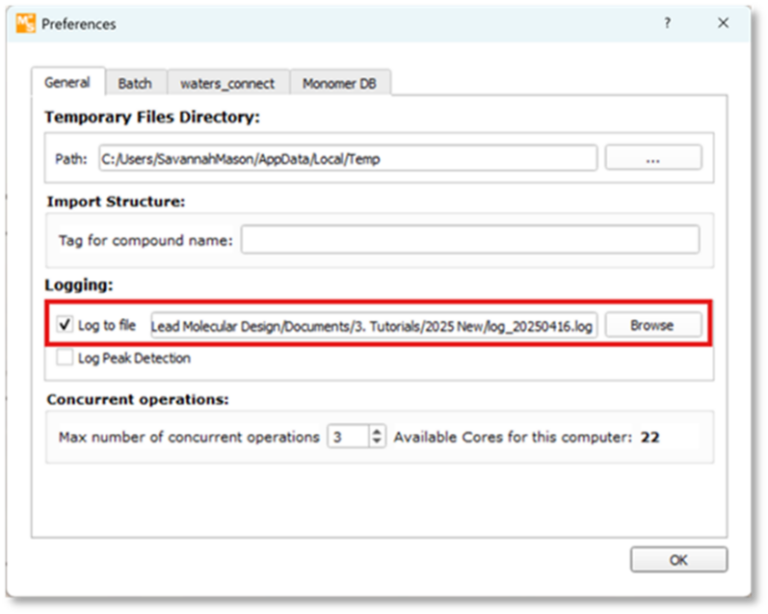Click the log file path field
This screenshot has height=614, width=768.
pos(374,326)
